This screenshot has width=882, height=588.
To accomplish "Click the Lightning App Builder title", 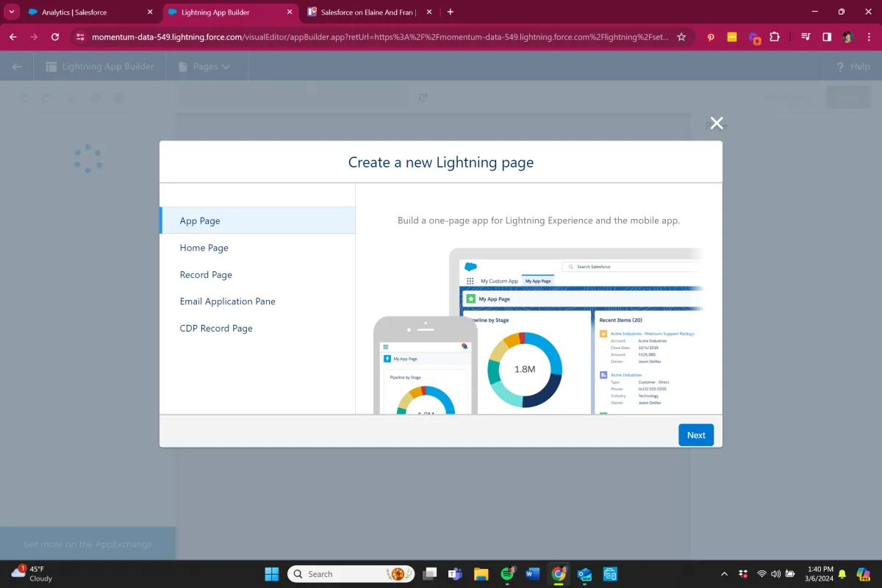I will click(108, 66).
